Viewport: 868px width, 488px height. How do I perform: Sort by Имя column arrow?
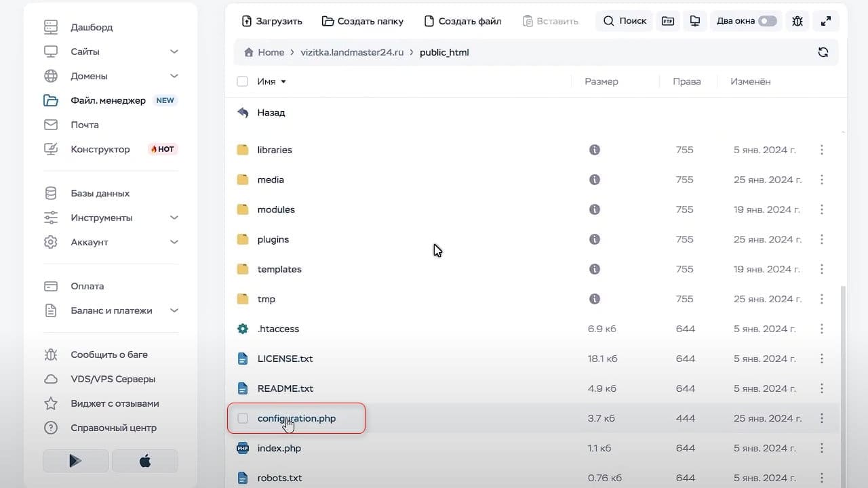pos(283,81)
